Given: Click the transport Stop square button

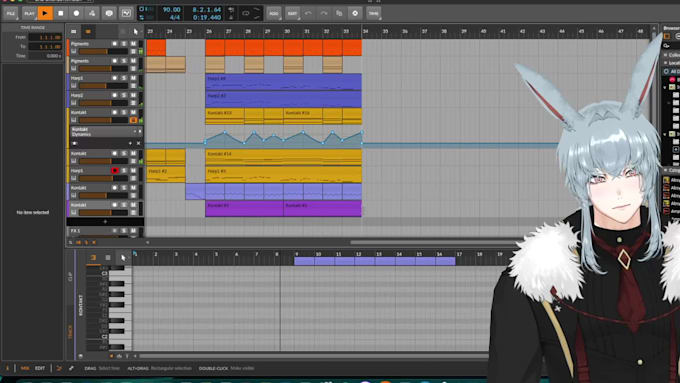Looking at the screenshot, I should (61, 13).
